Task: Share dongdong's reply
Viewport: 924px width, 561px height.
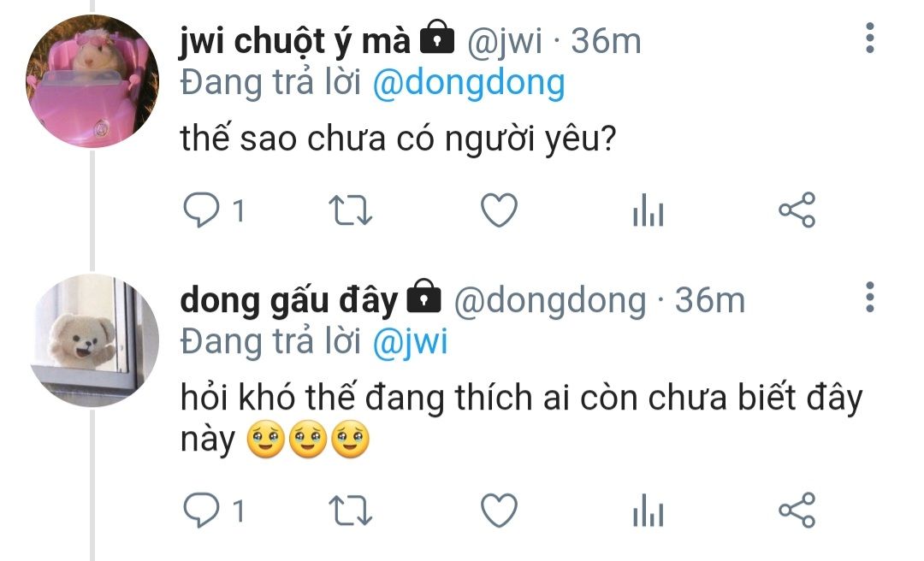Action: pos(797,510)
